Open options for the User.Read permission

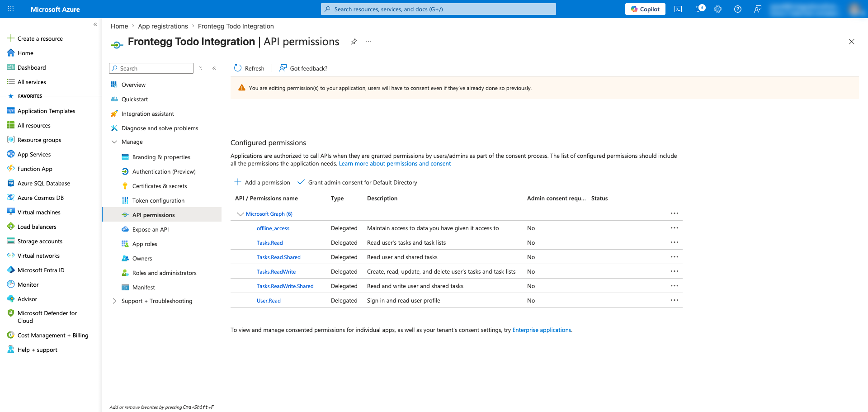(x=675, y=300)
